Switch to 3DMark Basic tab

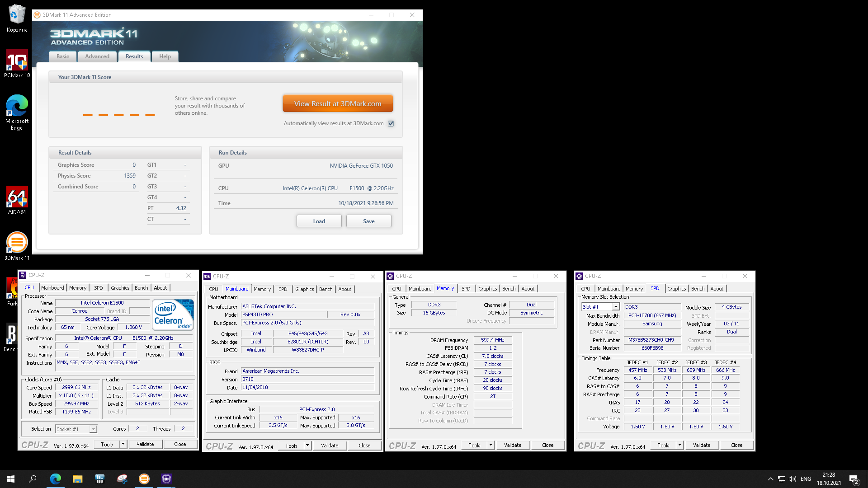(x=63, y=56)
